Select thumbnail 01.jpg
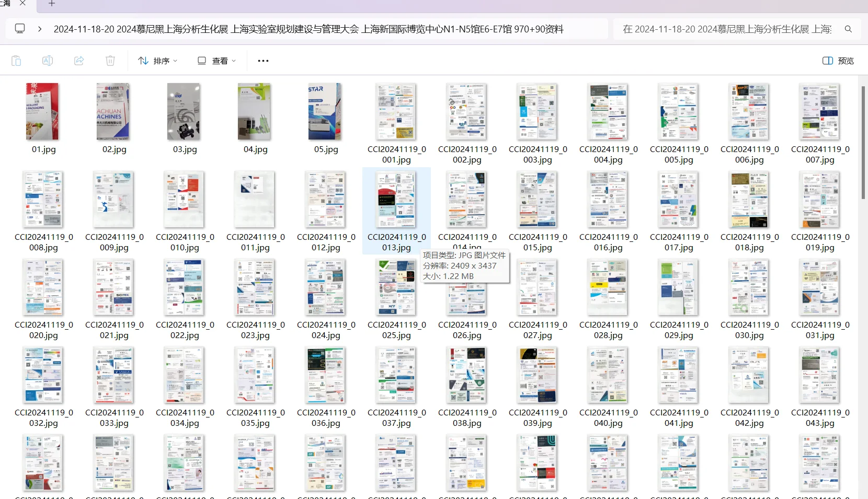This screenshot has height=499, width=868. click(42, 111)
